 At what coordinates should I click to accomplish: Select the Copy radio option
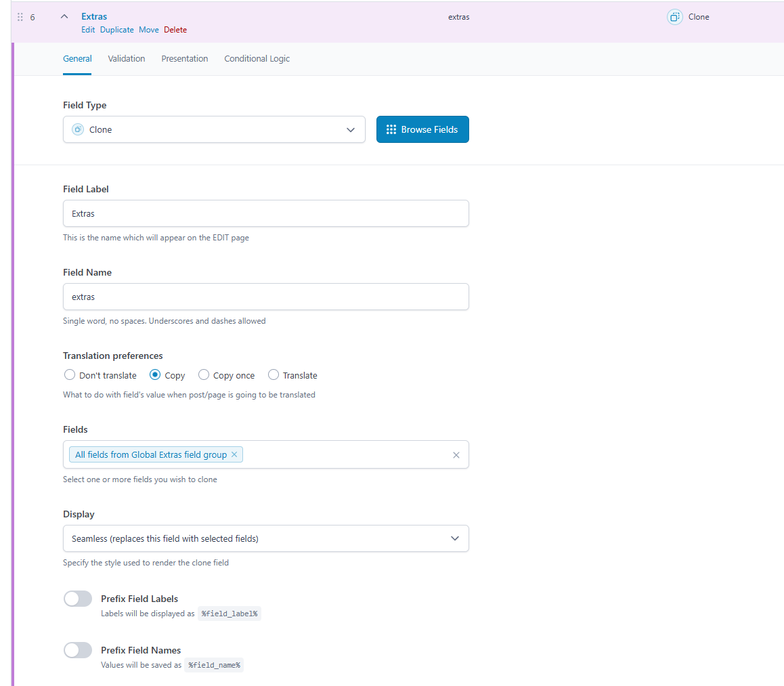(155, 375)
